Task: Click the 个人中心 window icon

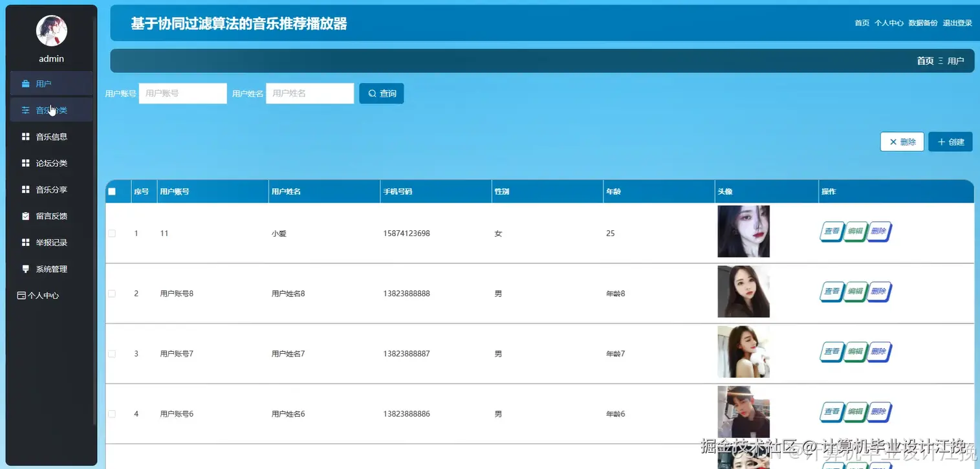Action: [x=21, y=295]
